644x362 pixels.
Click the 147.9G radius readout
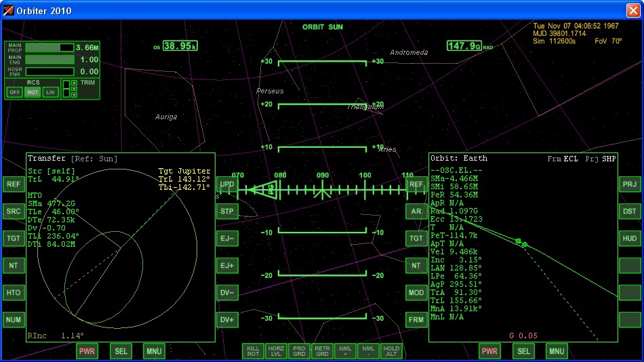(x=464, y=46)
